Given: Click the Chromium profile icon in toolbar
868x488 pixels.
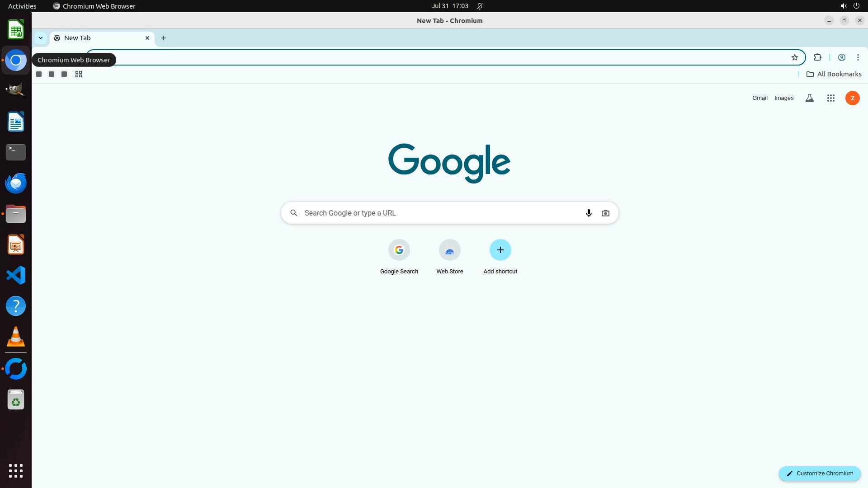Looking at the screenshot, I should coord(842,57).
